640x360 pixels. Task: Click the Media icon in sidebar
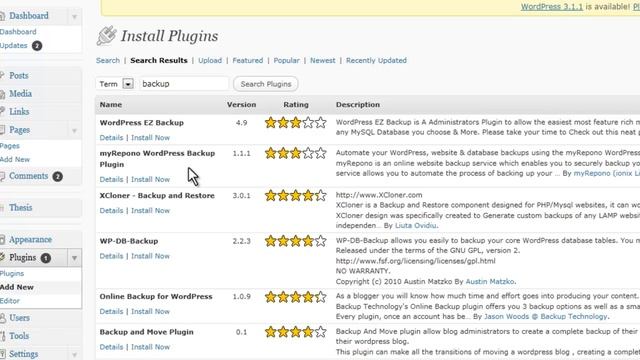pyautogui.click(x=2, y=94)
